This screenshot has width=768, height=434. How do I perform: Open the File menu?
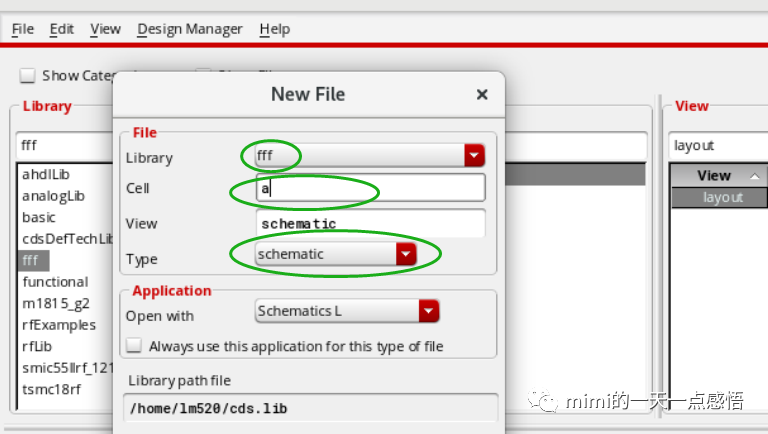[x=23, y=29]
